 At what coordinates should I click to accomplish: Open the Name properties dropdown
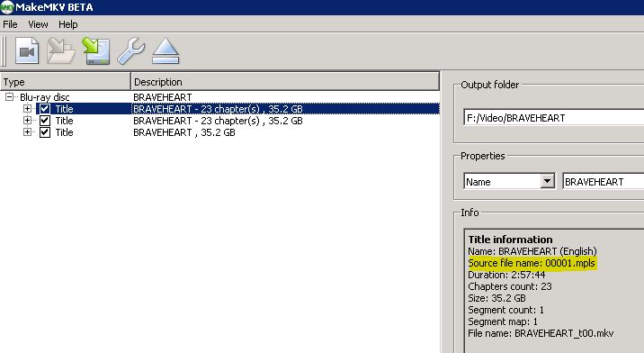[547, 181]
